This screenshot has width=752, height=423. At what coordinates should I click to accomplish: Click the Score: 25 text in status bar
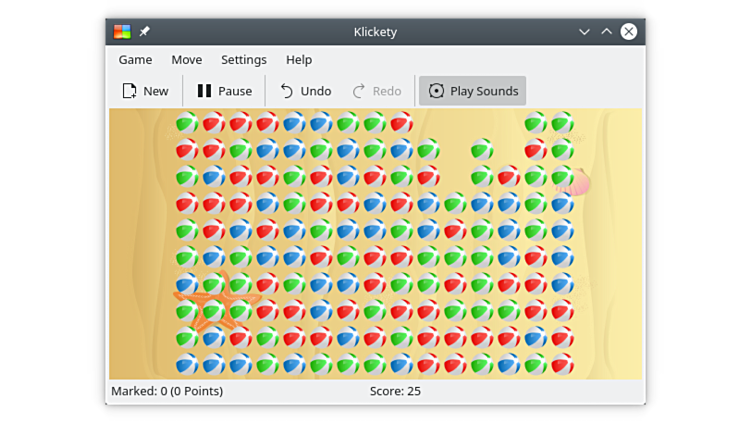(395, 391)
